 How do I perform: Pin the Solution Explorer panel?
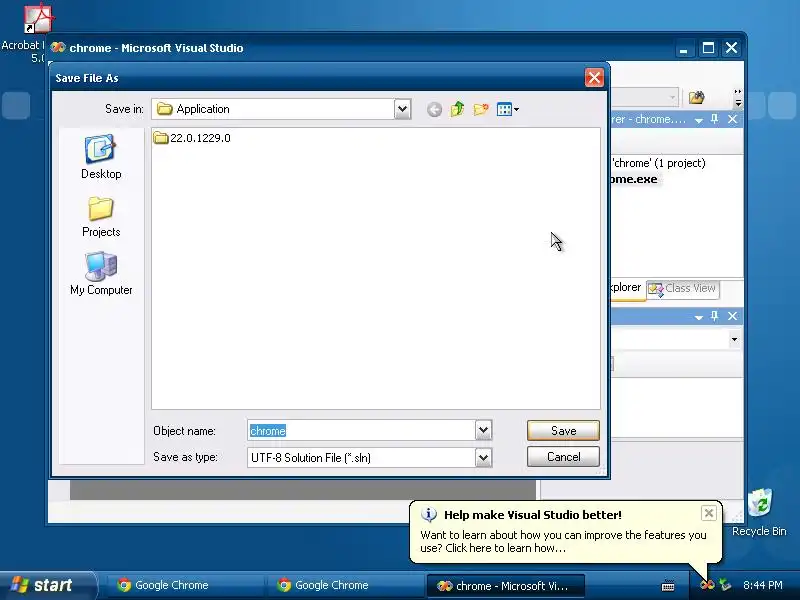pos(715,119)
